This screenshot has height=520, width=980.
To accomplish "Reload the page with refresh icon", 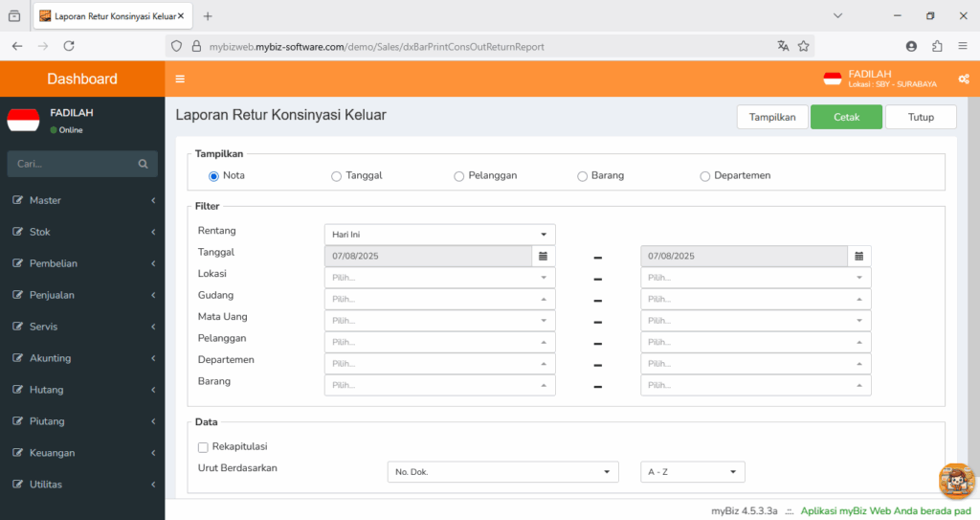I will (69, 46).
